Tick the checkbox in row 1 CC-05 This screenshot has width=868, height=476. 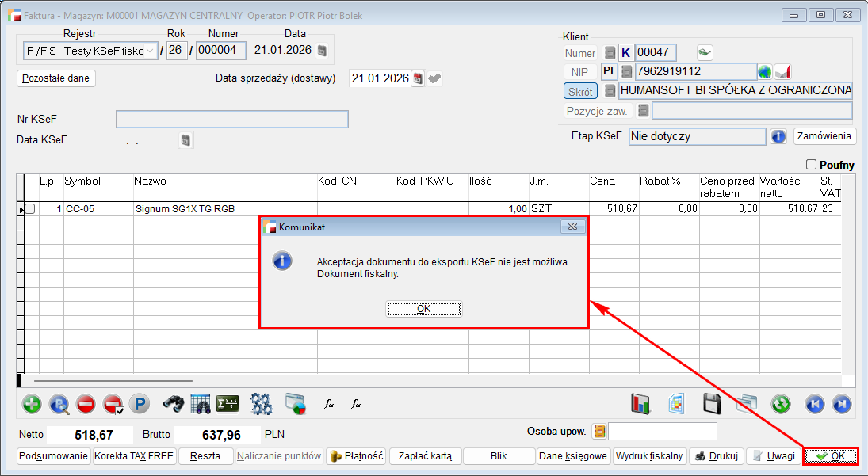coord(30,209)
